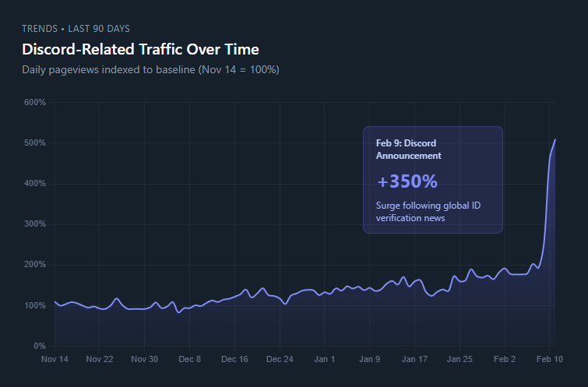
Task: Select the Dec 8 date label
Action: point(189,360)
